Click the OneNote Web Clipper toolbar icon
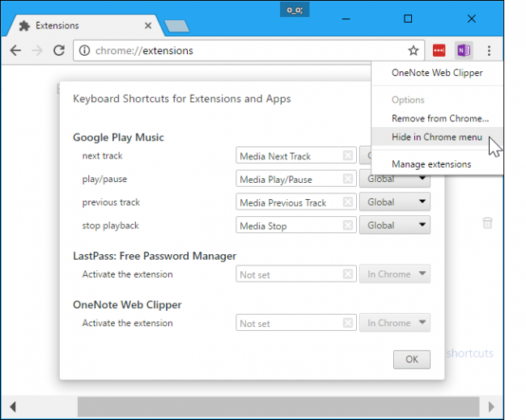 [x=464, y=51]
